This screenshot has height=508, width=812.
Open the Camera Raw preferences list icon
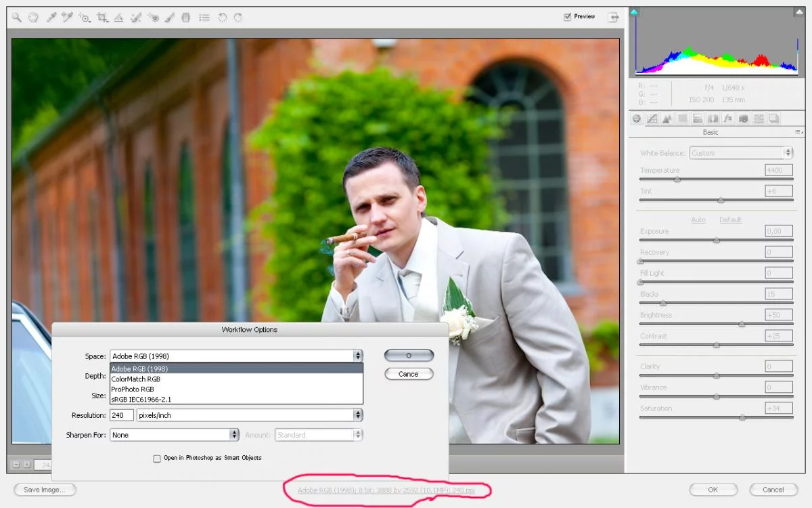tap(204, 18)
